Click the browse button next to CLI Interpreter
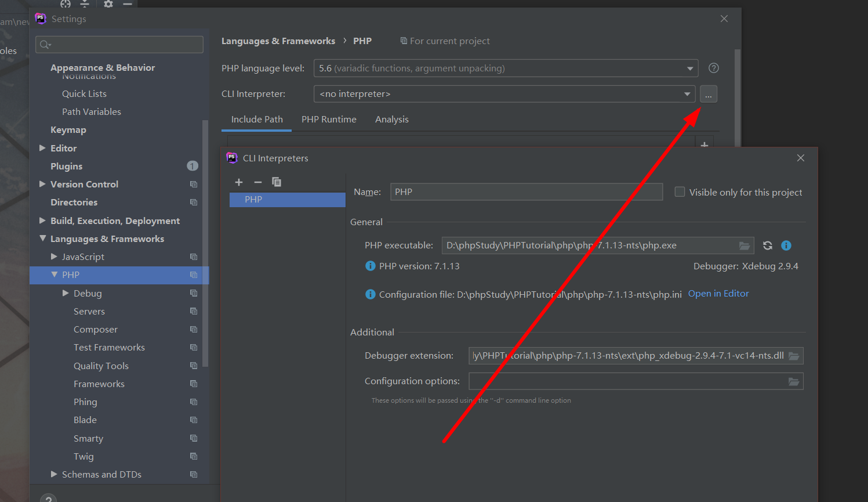Viewport: 868px width, 502px height. (709, 94)
